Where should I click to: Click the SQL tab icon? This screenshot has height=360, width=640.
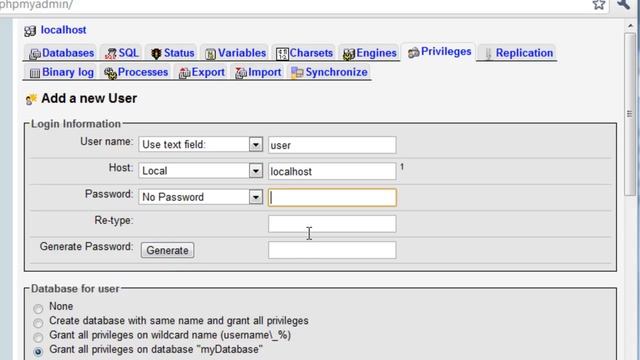point(110,54)
